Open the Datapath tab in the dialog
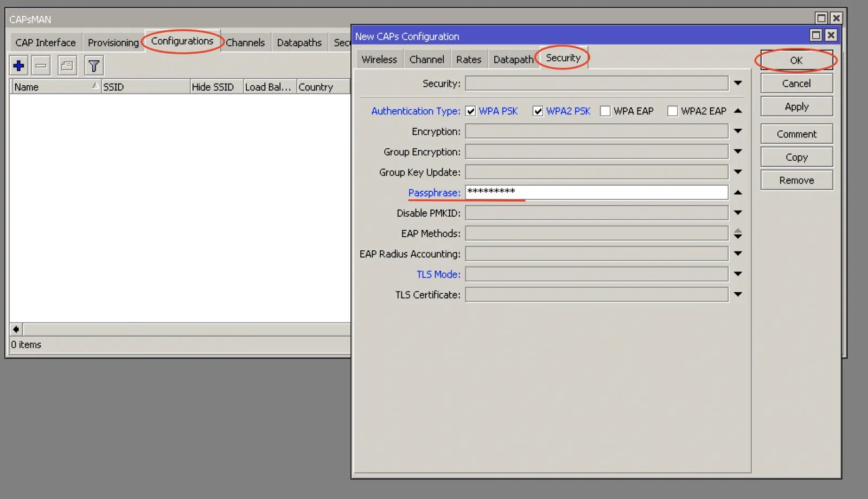This screenshot has height=499, width=868. pos(513,59)
